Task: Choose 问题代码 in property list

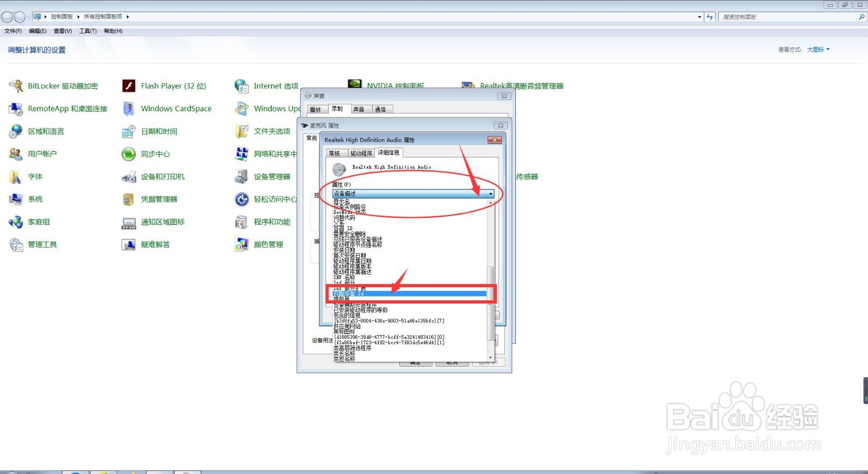Action: 410,218
